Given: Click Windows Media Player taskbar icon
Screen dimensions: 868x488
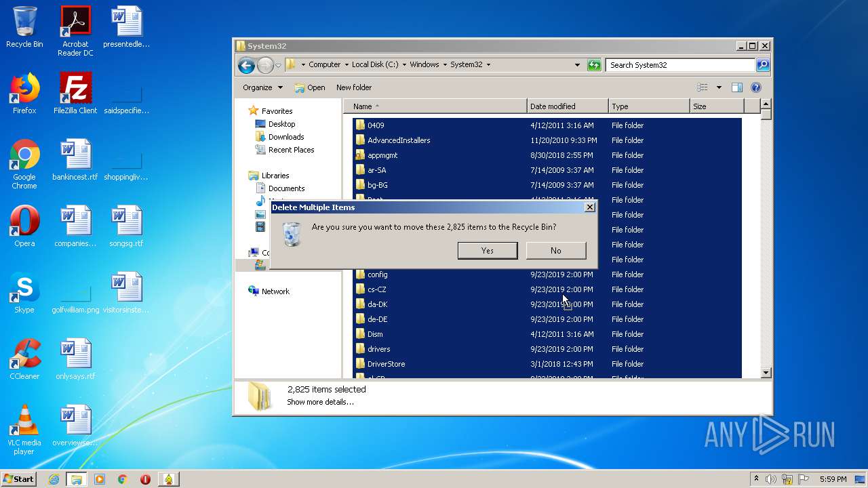Looking at the screenshot, I should click(100, 479).
